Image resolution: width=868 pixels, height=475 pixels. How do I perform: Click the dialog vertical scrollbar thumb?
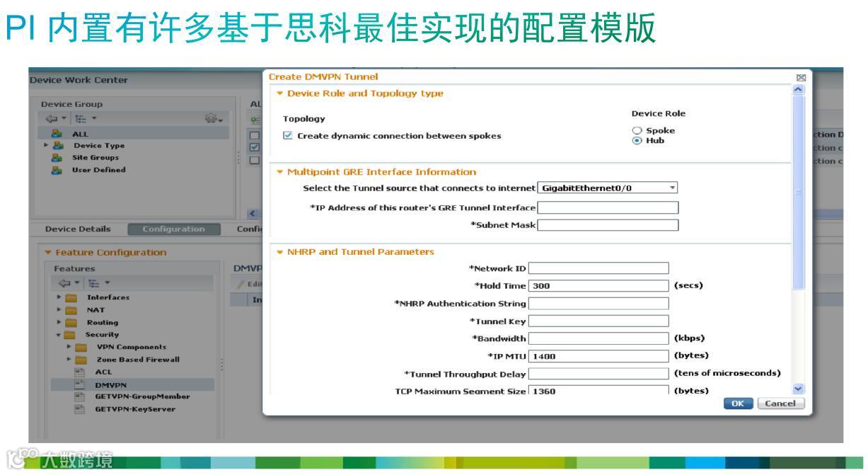pos(799,193)
